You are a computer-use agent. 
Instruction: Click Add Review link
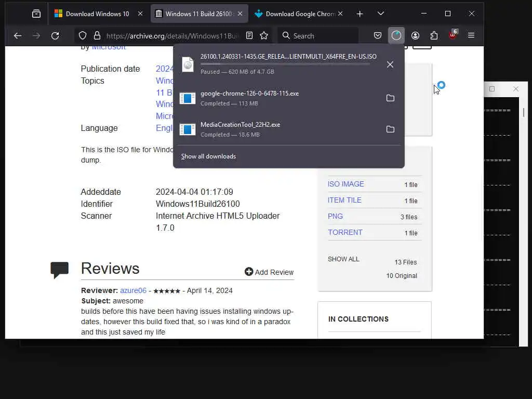coord(269,272)
